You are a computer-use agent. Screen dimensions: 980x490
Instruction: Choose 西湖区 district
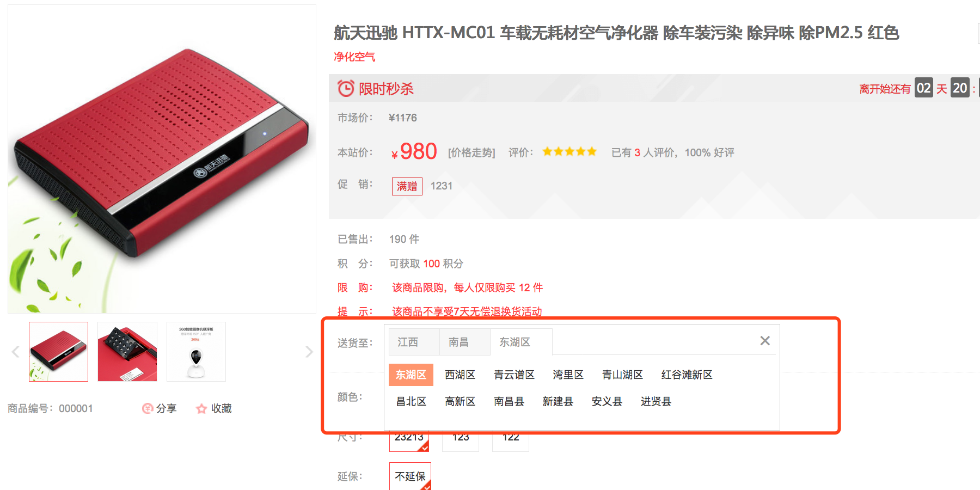[460, 375]
